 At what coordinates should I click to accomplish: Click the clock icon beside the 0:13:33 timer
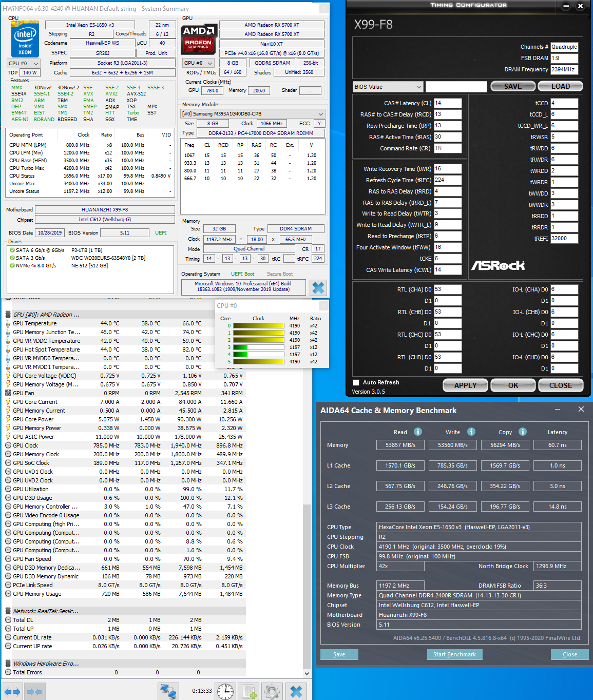pos(225,691)
